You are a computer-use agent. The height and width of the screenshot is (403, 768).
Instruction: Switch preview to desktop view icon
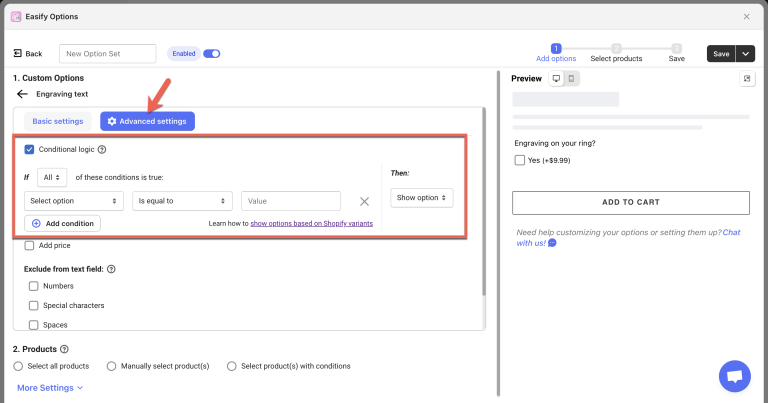coord(556,78)
